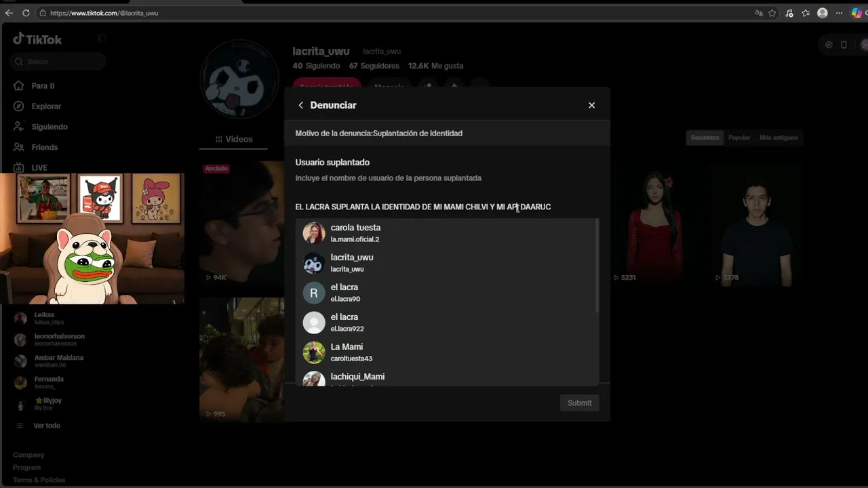Open the Copilot icon in browser toolbar

[857, 13]
